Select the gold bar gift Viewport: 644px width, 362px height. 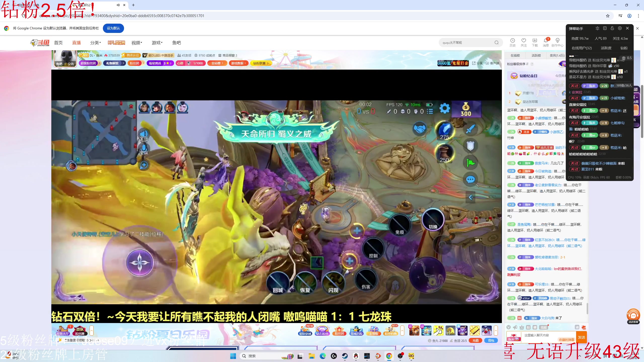click(x=474, y=330)
